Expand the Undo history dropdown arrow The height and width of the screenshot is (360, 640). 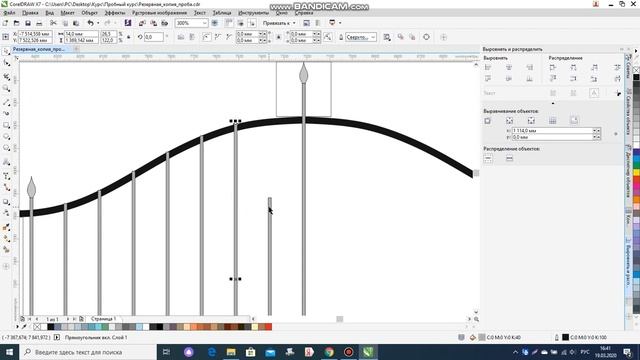(x=98, y=23)
